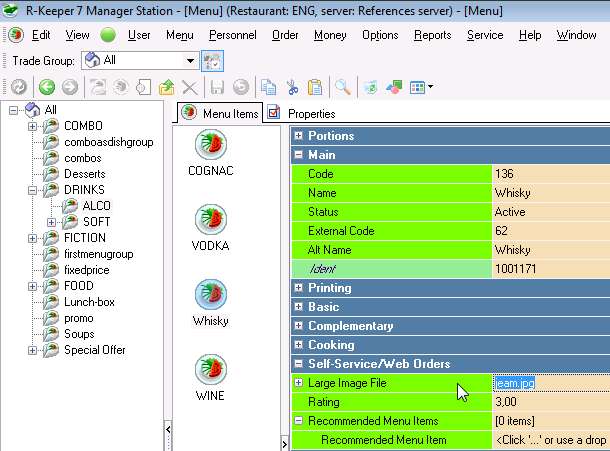Collapse the Recommended Menu Items property
This screenshot has width=610, height=451.
pyautogui.click(x=298, y=421)
